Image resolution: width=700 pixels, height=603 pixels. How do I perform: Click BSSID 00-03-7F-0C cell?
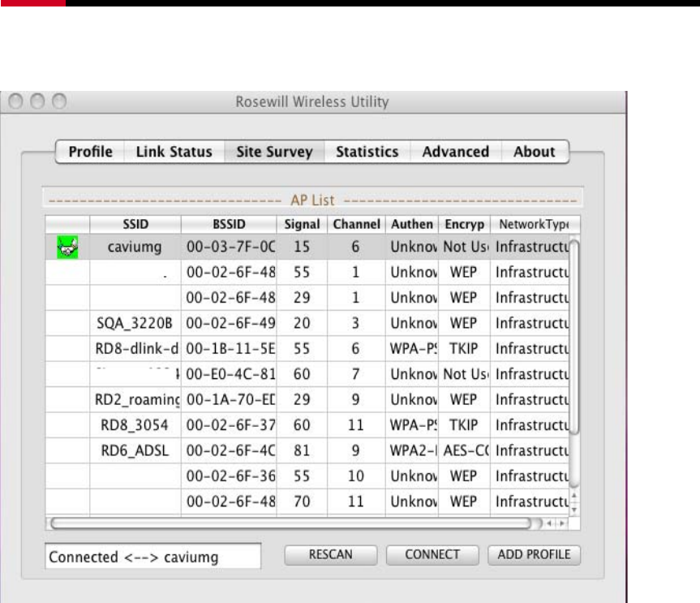230,247
